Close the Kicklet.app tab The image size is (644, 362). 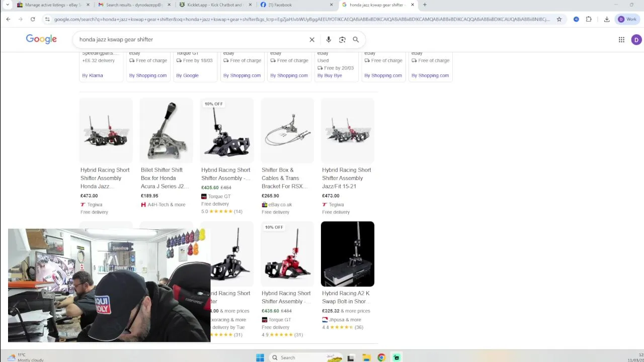[251, 5]
